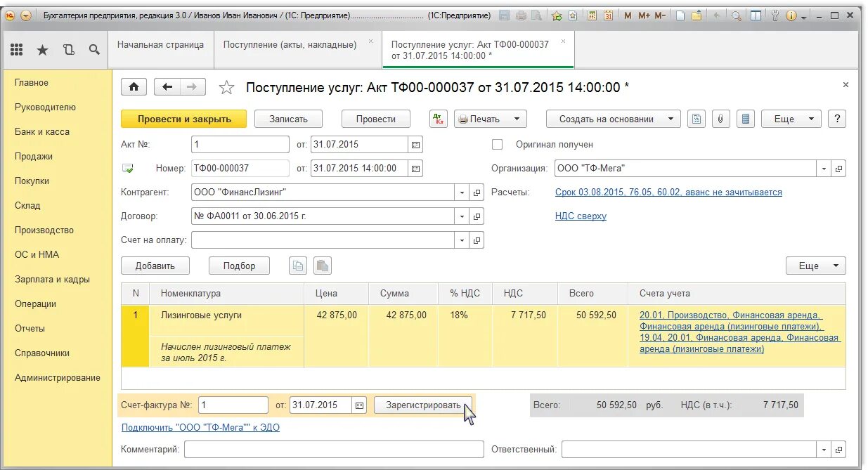Open calendar picker for Акт date

tap(416, 144)
